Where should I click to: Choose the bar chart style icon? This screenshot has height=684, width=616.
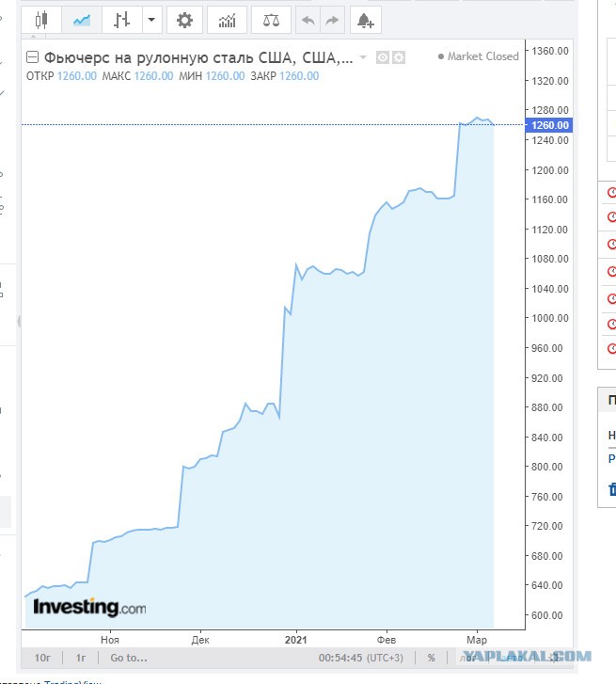tap(121, 20)
